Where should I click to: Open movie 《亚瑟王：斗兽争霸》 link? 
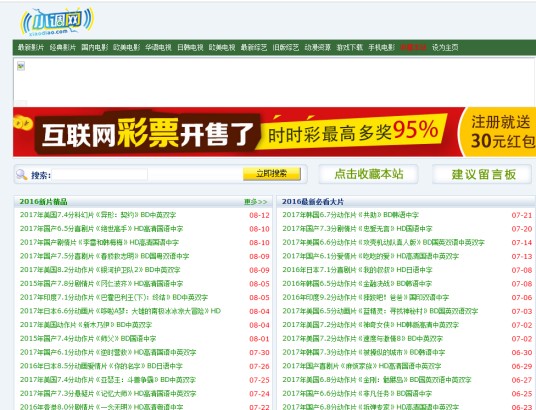(x=108, y=380)
